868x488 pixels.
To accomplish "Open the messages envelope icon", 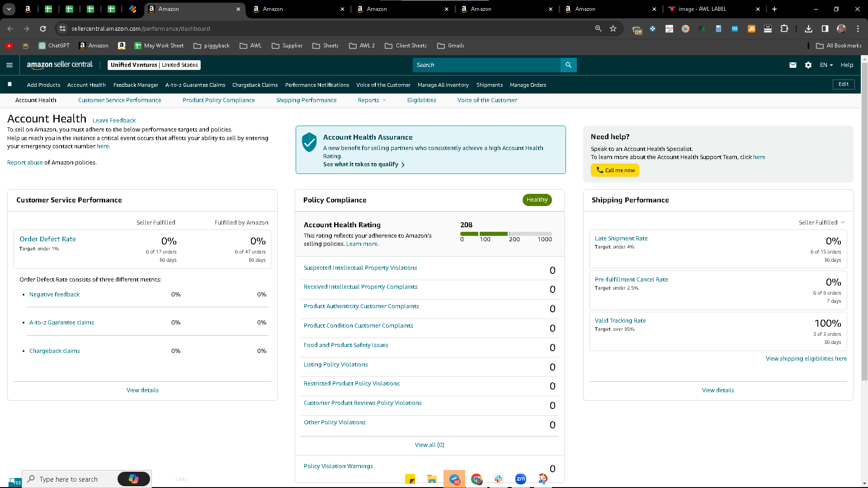I will pos(793,65).
